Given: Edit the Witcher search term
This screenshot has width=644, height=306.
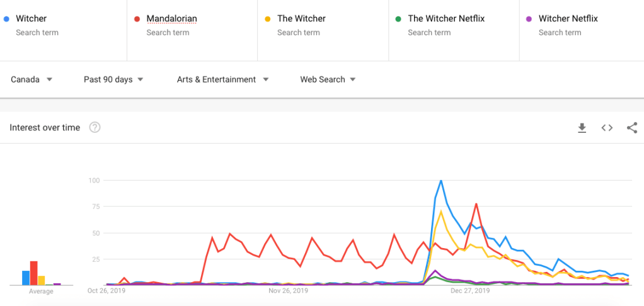Looking at the screenshot, I should (32, 19).
